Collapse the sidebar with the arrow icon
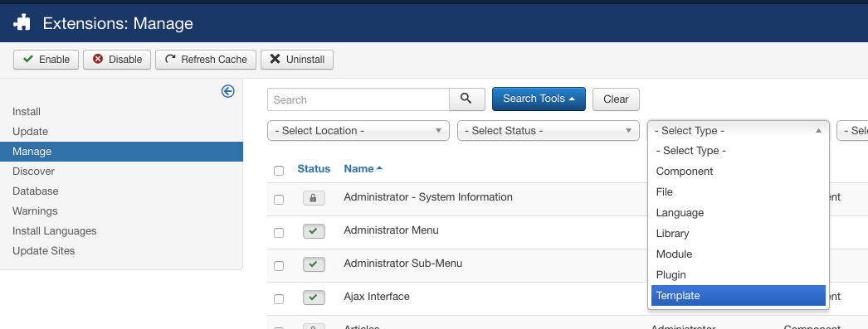868x329 pixels. [x=227, y=91]
